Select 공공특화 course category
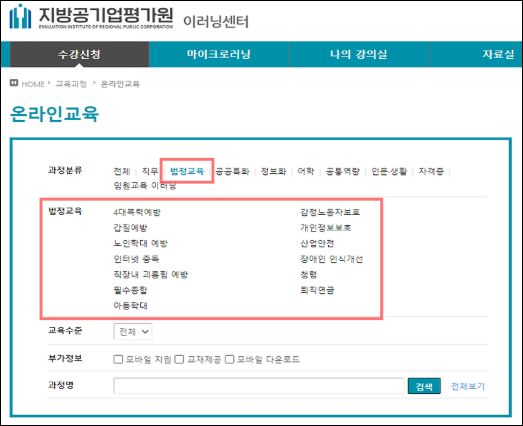 tap(232, 171)
